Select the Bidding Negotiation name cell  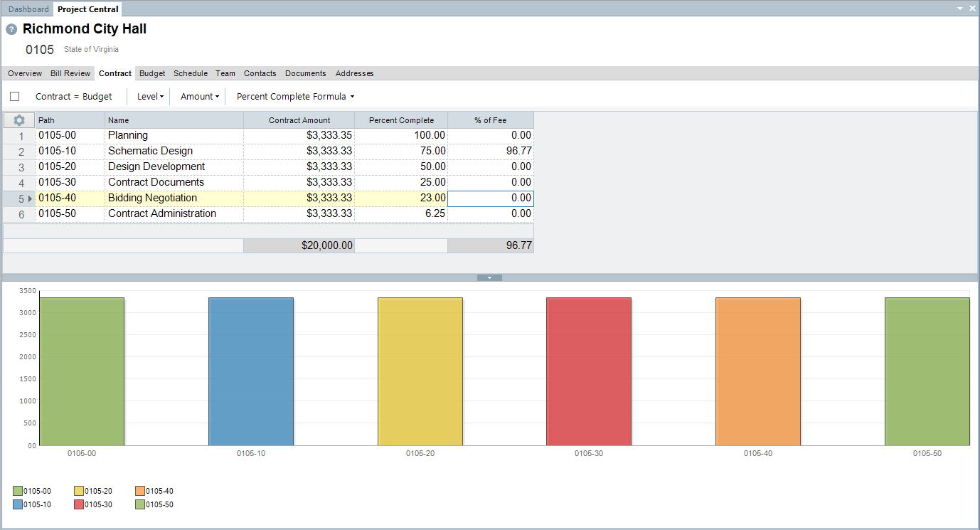[x=174, y=198]
